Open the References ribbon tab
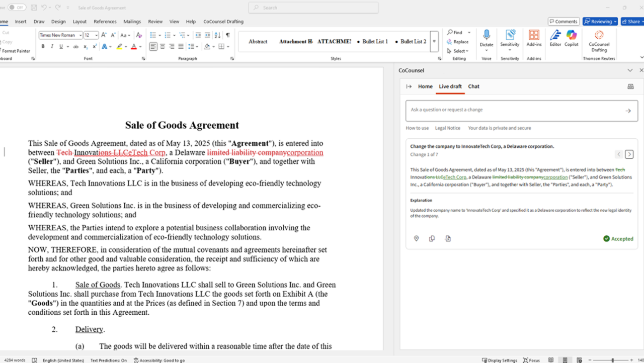The height and width of the screenshot is (363, 644). click(105, 22)
